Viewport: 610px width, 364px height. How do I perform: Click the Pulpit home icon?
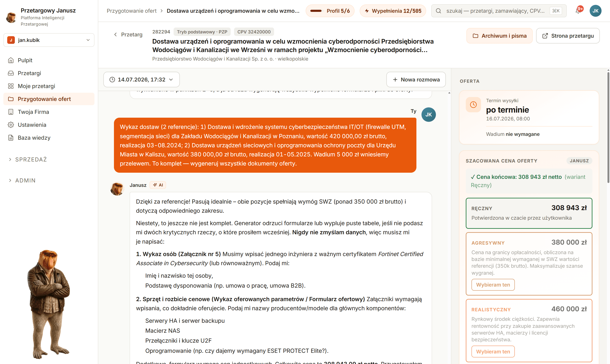[x=11, y=60]
